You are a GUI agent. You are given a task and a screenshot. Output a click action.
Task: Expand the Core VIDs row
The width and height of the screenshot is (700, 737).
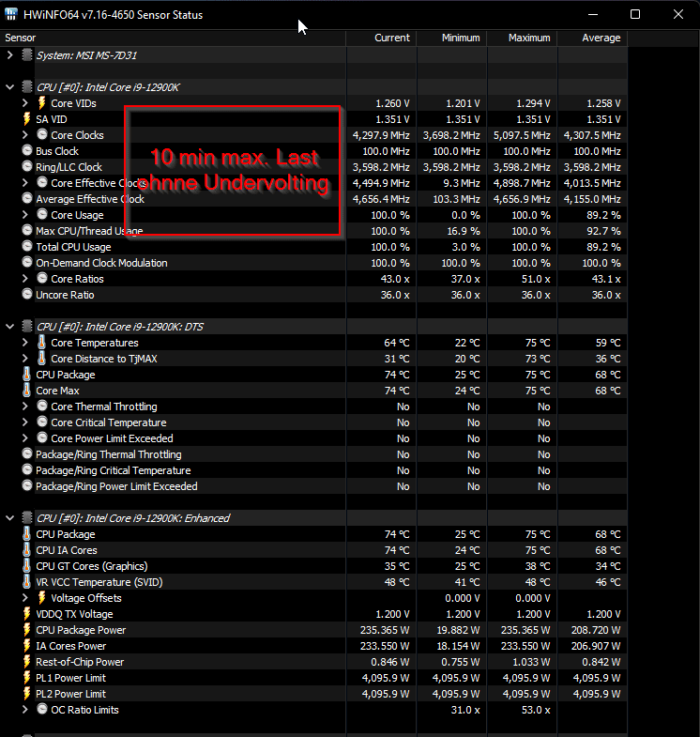pyautogui.click(x=25, y=103)
